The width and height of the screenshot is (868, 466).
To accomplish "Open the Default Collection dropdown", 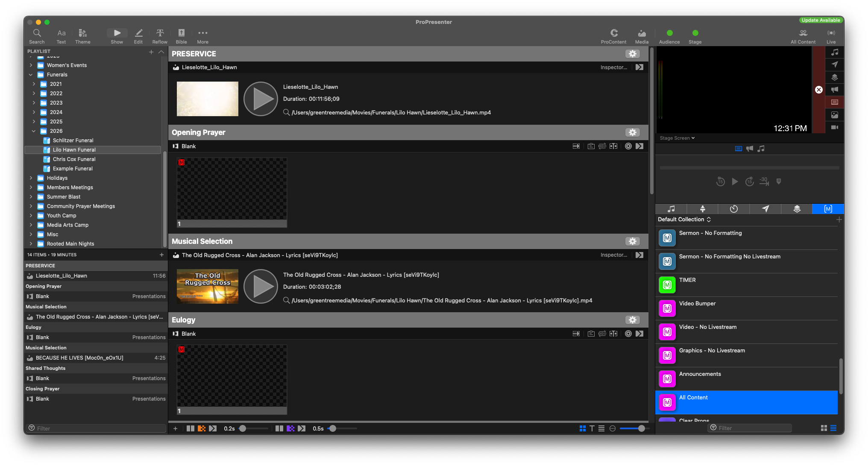I will click(x=684, y=219).
